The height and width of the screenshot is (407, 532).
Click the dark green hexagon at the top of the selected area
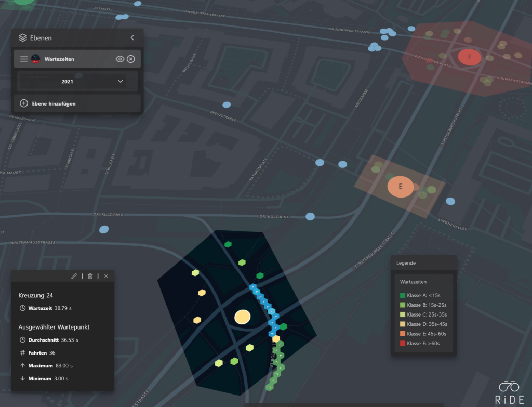228,244
